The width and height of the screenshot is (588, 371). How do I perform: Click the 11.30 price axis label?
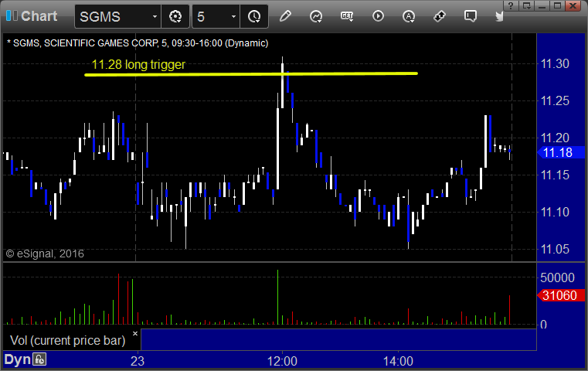[x=555, y=64]
